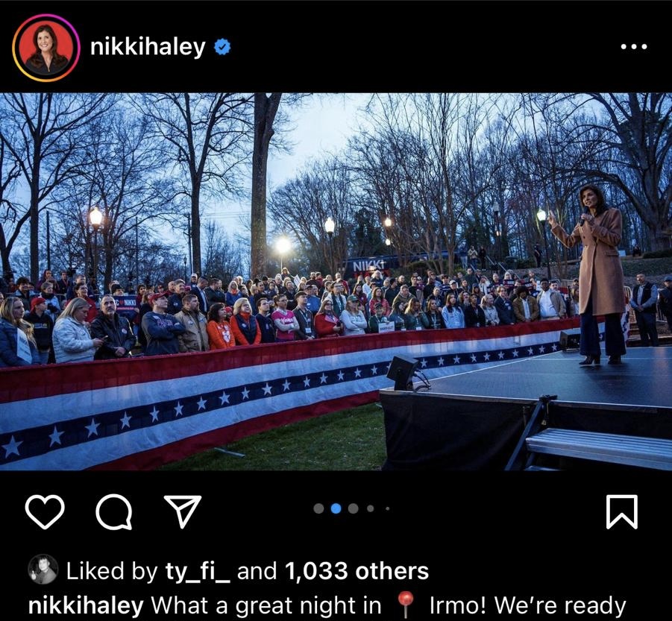Tap the blue verified badge

222,46
